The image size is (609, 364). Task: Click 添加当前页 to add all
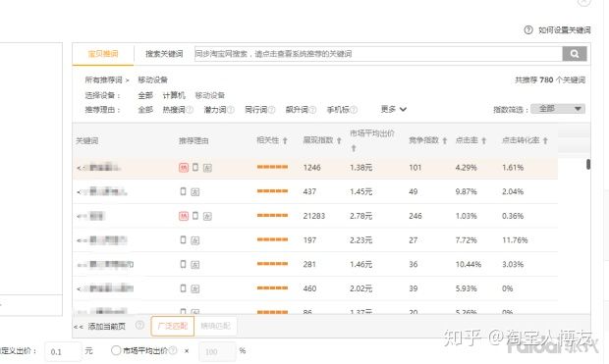pos(106,327)
